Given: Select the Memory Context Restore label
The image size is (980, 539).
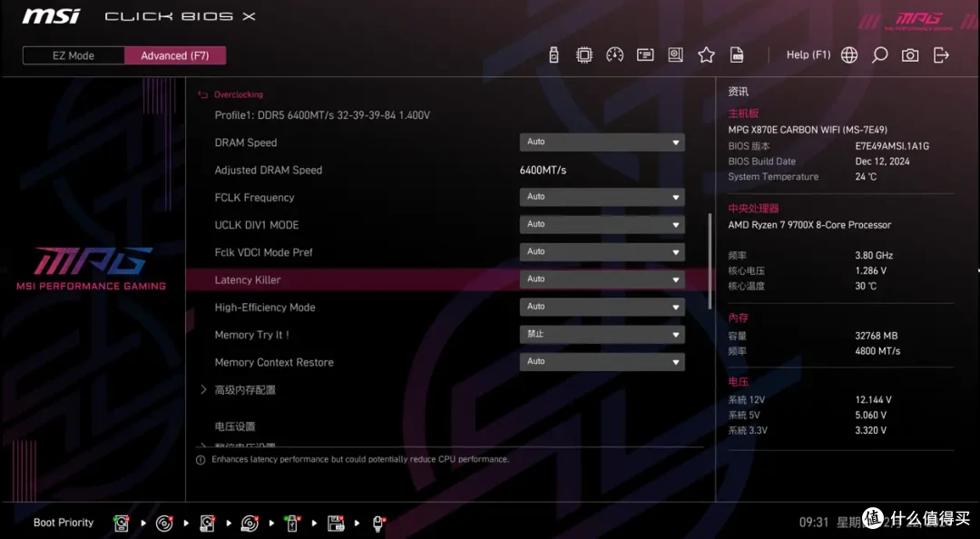Looking at the screenshot, I should (274, 363).
